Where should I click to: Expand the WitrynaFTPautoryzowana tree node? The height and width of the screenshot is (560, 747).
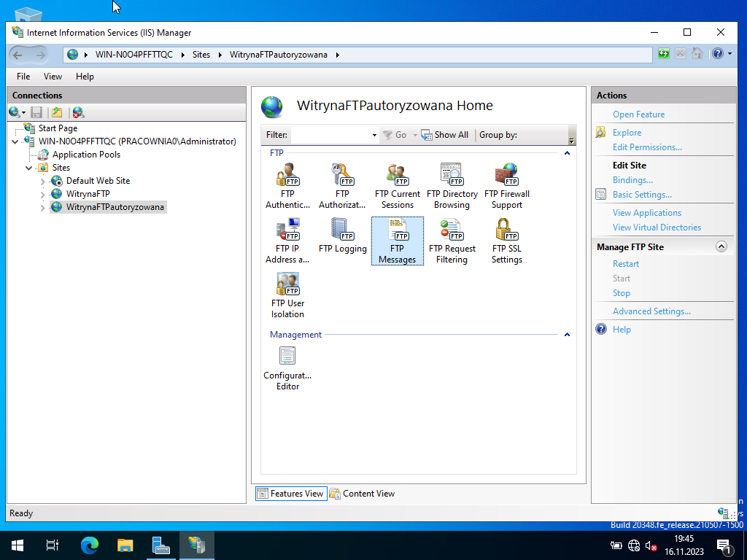(42, 208)
